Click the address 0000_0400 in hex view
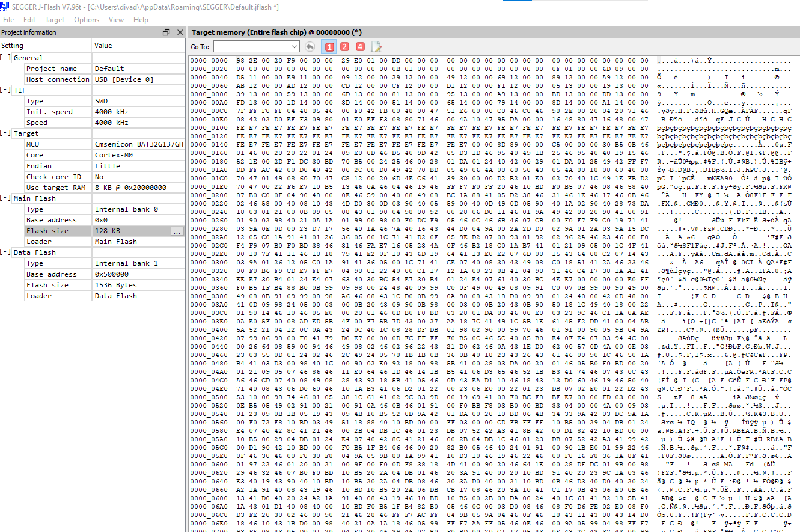The width and height of the screenshot is (800, 532). pyautogui.click(x=209, y=330)
